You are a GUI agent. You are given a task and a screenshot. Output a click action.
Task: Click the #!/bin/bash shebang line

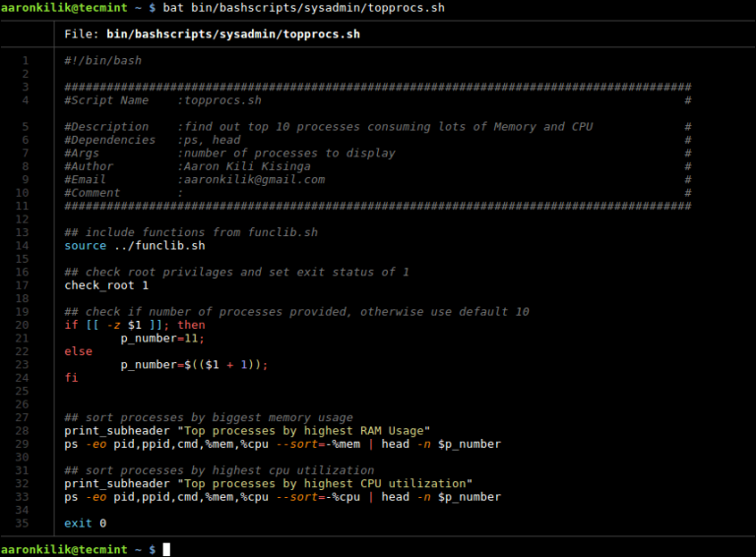[x=102, y=60]
